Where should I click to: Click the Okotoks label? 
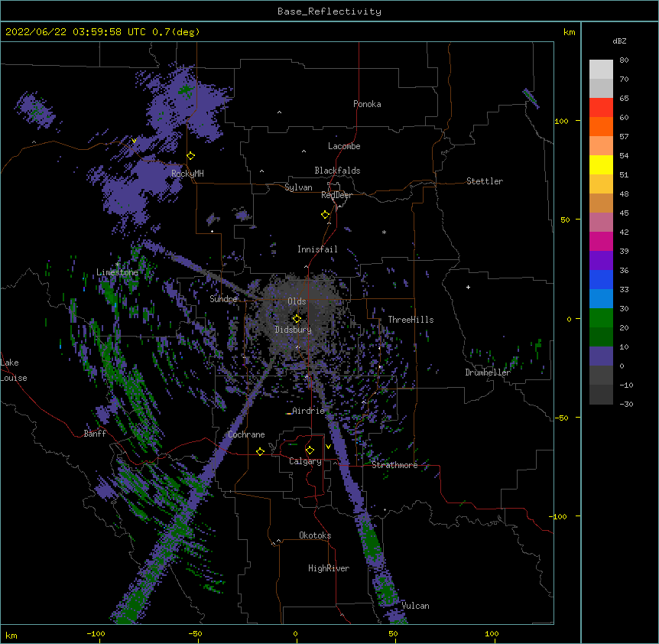coord(315,535)
